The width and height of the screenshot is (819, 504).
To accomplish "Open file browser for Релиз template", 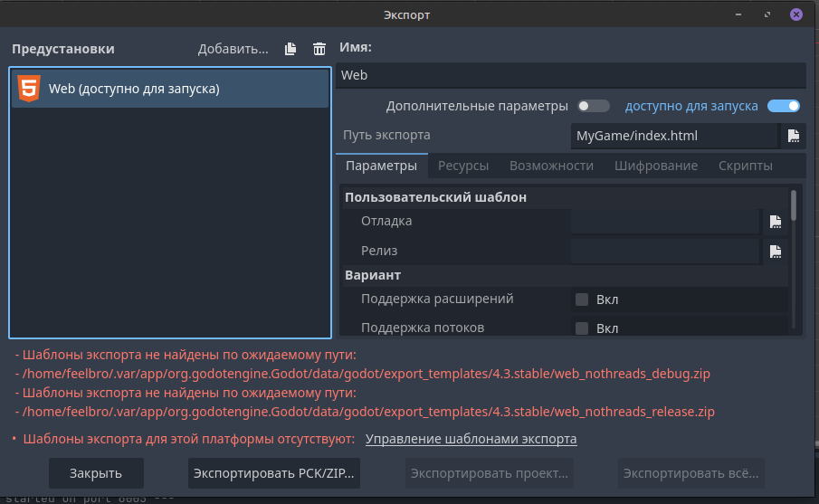I will (775, 251).
